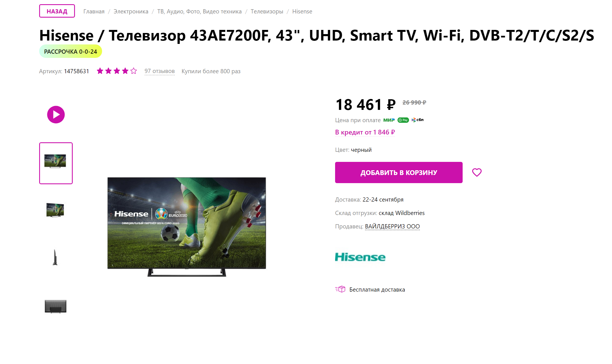
Task: Click the first filled rating star
Action: [x=100, y=71]
